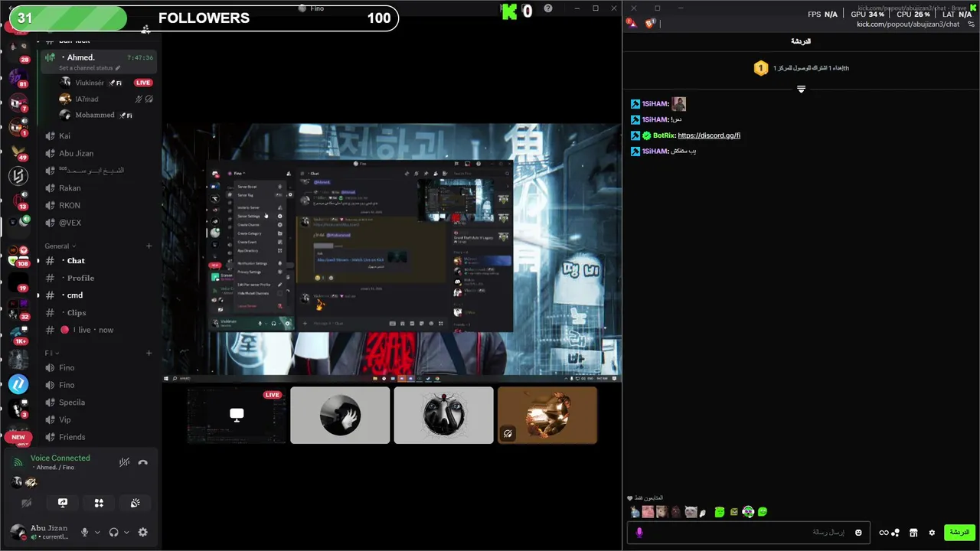Viewport: 980px width, 551px height.
Task: Open the activities launcher icon
Action: (x=99, y=503)
